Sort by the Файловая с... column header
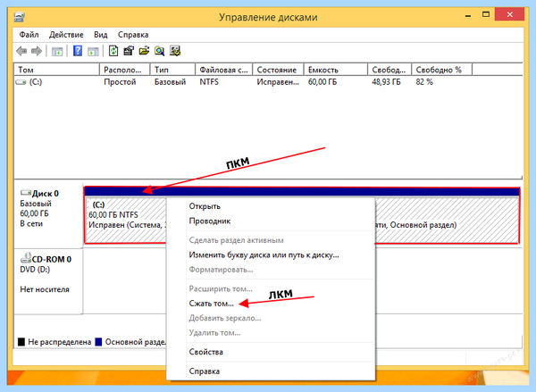 224,70
